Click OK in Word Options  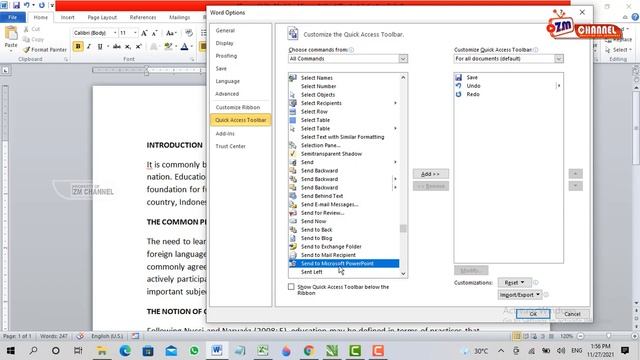[533, 314]
